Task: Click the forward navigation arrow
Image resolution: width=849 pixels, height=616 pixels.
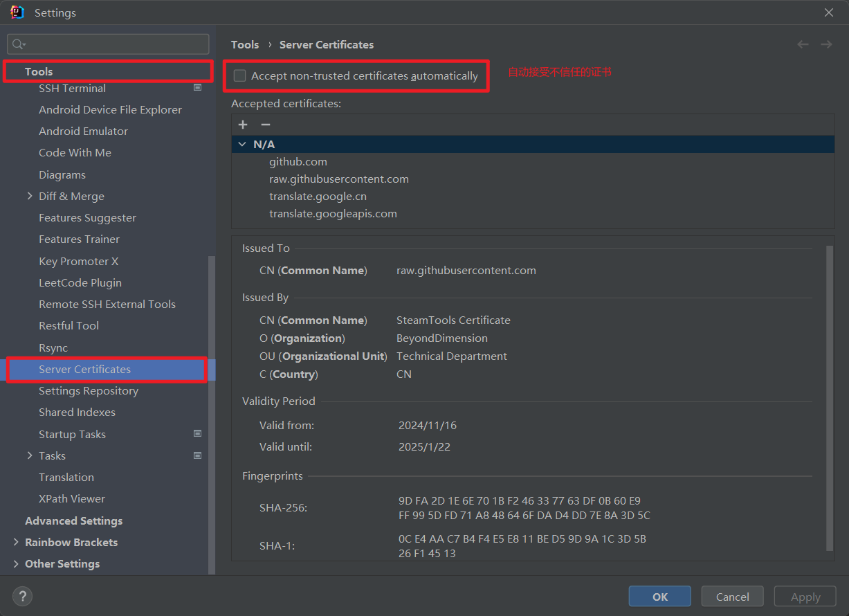Action: tap(826, 44)
